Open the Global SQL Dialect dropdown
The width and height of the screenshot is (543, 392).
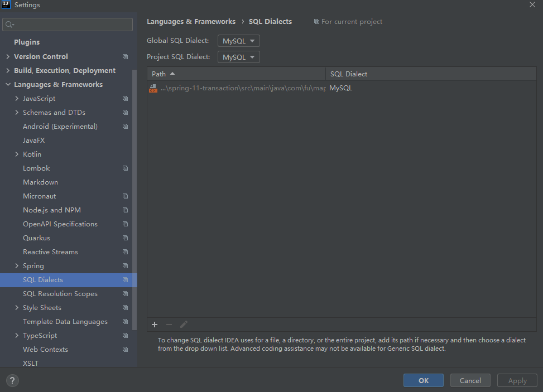pos(239,41)
